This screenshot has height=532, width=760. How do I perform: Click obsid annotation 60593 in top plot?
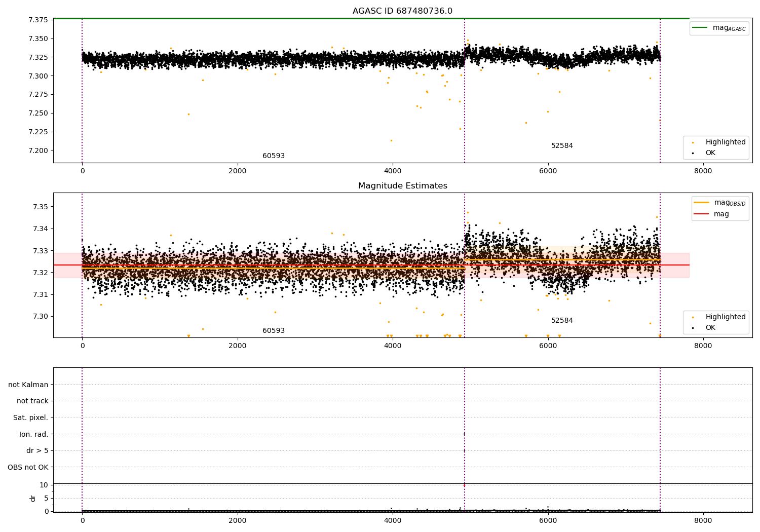(x=274, y=156)
